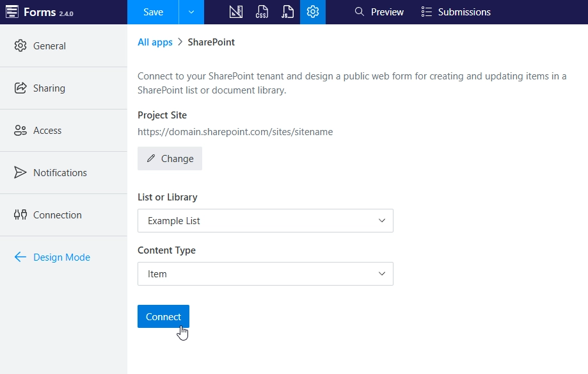Open the JavaScript editor

pos(287,12)
